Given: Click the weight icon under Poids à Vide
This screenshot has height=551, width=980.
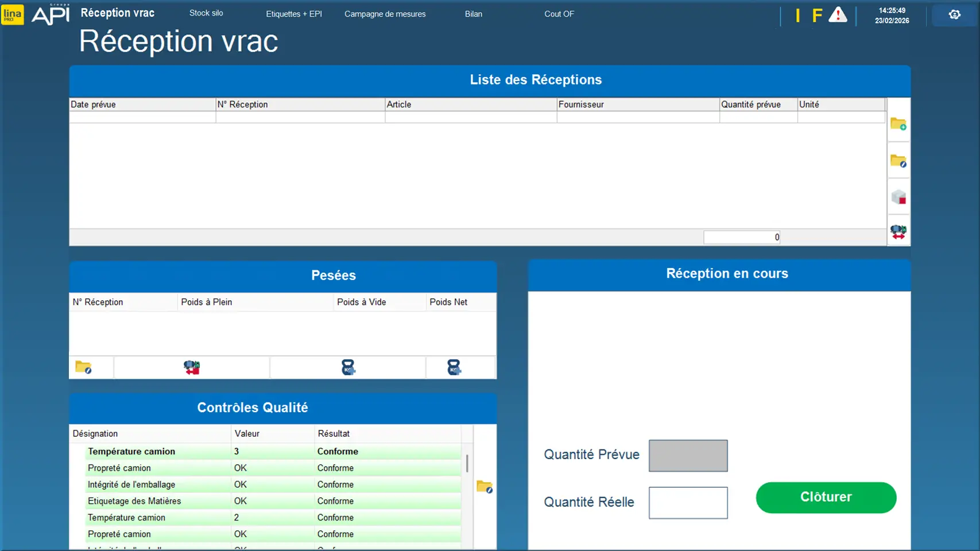Looking at the screenshot, I should click(x=348, y=367).
